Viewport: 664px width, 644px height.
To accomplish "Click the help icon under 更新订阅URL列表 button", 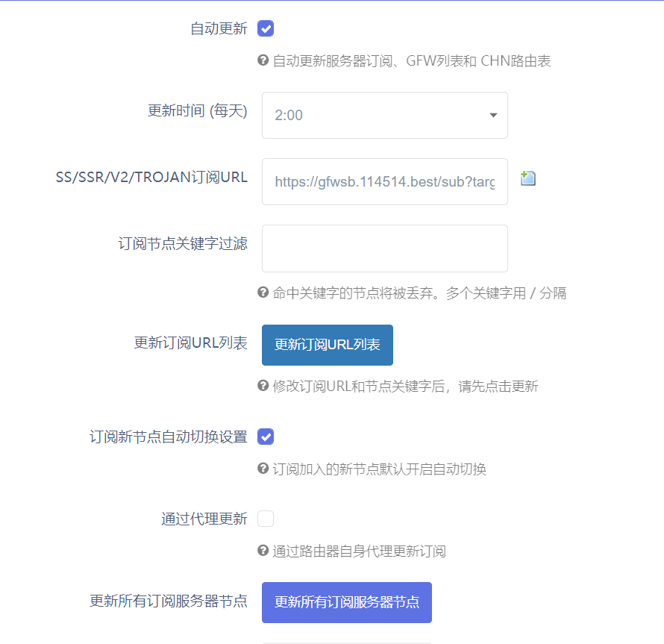I will [262, 387].
